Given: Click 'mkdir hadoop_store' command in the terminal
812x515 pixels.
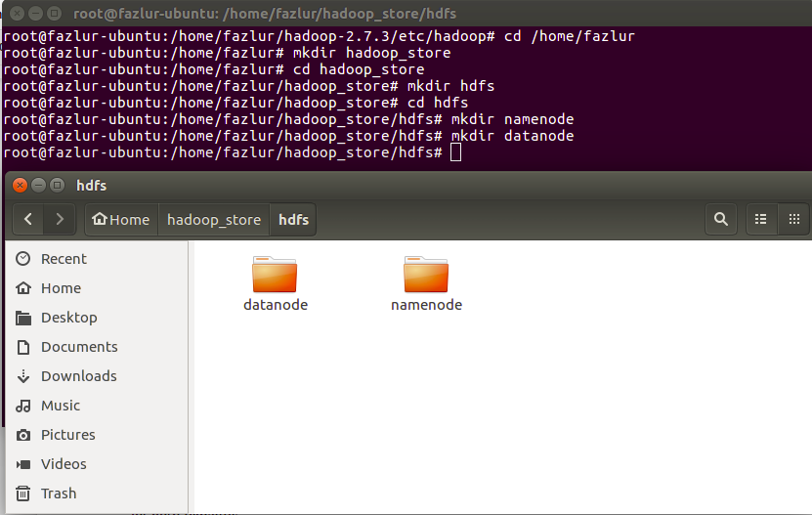Looking at the screenshot, I should click(x=372, y=53).
